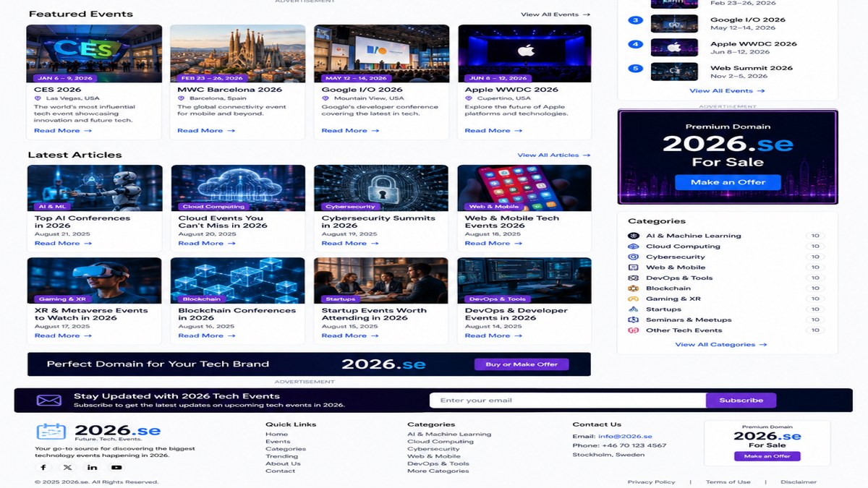Click the envelope icon in newsletter bar
The image size is (868, 488).
point(49,400)
